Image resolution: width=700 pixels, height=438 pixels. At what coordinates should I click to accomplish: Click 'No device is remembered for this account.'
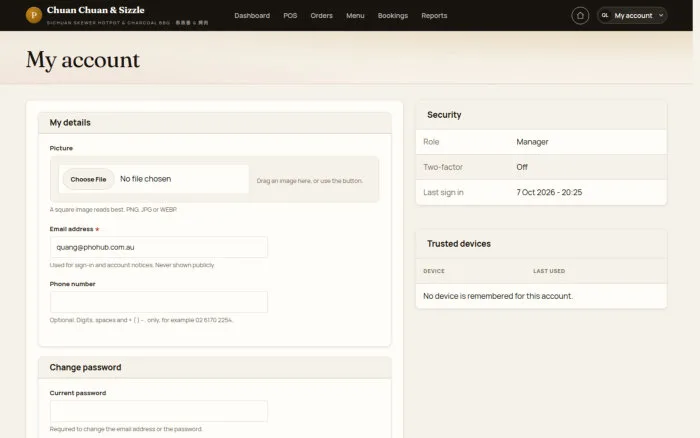pyautogui.click(x=498, y=296)
